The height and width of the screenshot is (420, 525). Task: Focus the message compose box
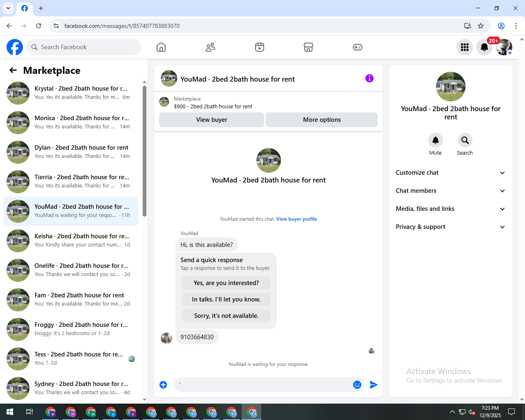[x=262, y=384]
